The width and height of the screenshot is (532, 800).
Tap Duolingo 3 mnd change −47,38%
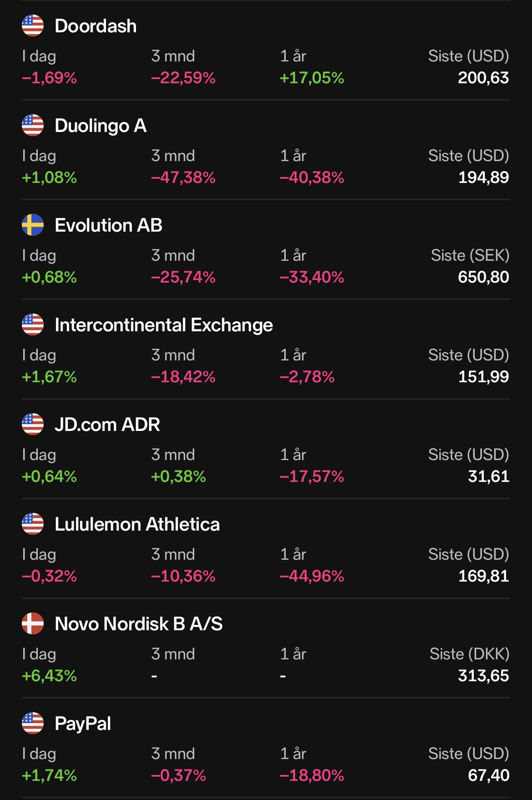[183, 177]
